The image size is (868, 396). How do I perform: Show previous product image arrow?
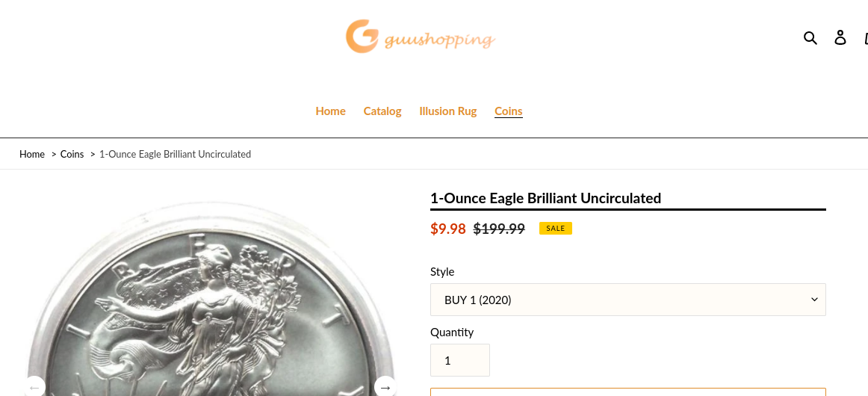point(34,387)
